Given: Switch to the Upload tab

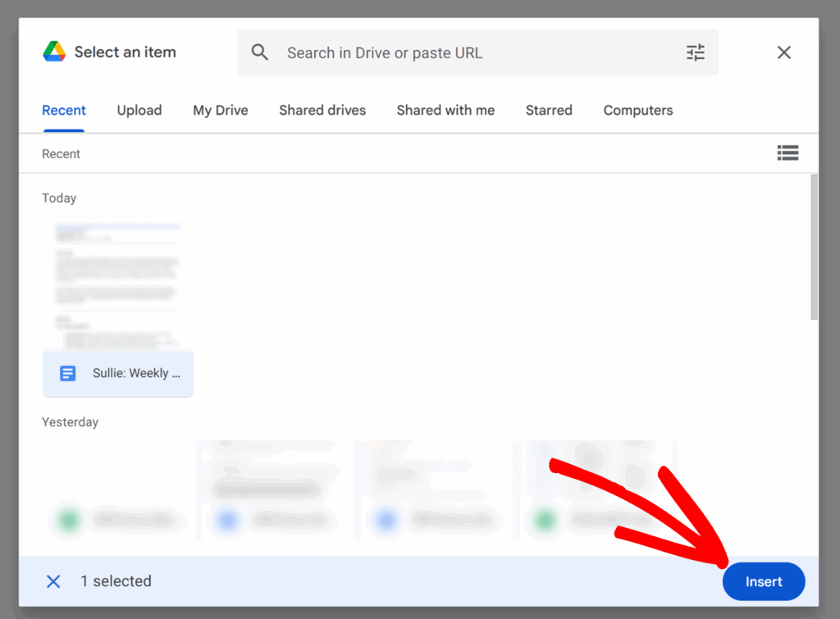Looking at the screenshot, I should pyautogui.click(x=139, y=110).
